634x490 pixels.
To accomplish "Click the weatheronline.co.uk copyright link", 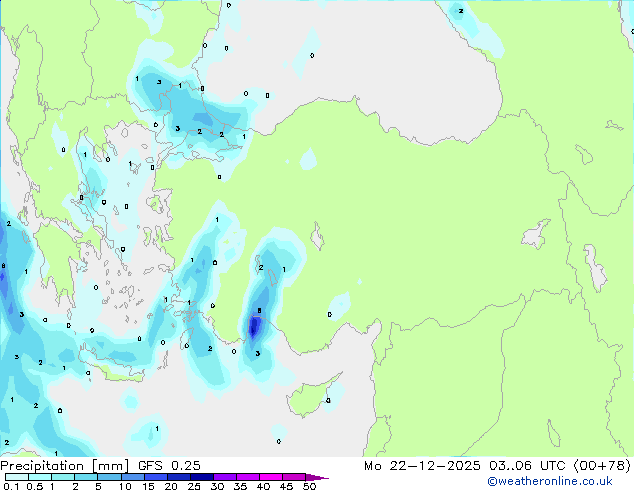I will coord(550,481).
